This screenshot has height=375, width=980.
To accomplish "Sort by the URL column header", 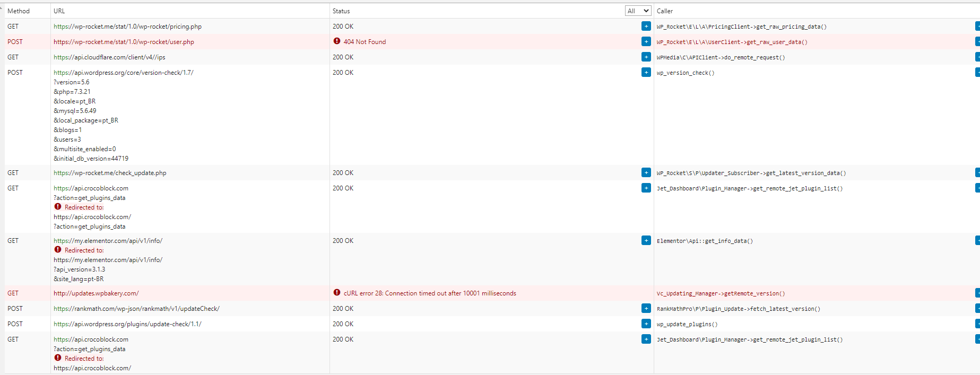I will pyautogui.click(x=59, y=11).
